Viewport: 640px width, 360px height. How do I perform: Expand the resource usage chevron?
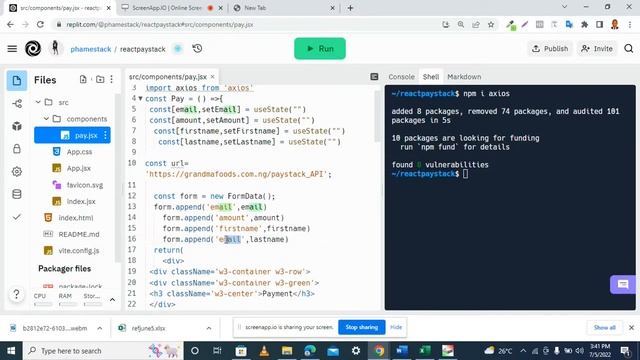(112, 300)
